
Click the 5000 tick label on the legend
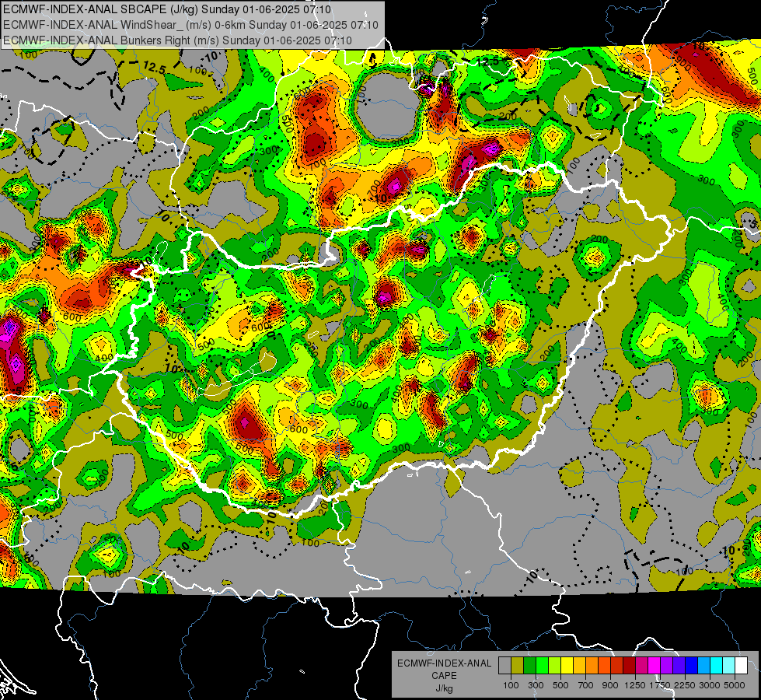(735, 685)
